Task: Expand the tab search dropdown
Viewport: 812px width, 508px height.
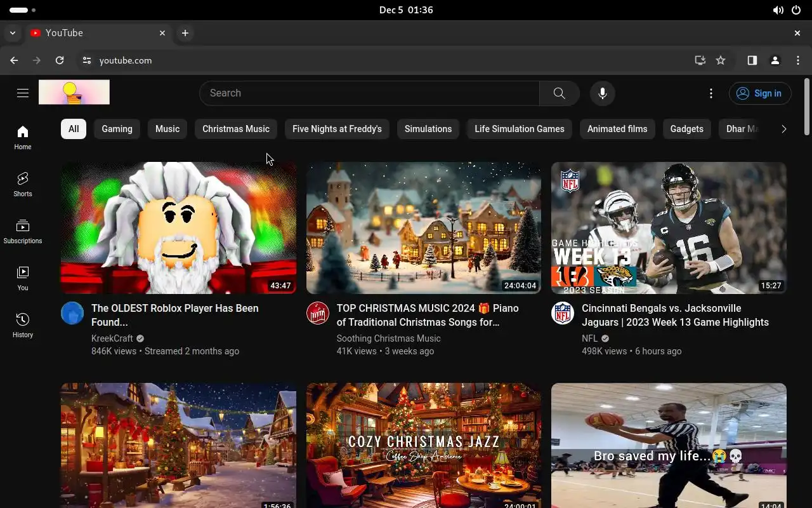Action: point(13,33)
